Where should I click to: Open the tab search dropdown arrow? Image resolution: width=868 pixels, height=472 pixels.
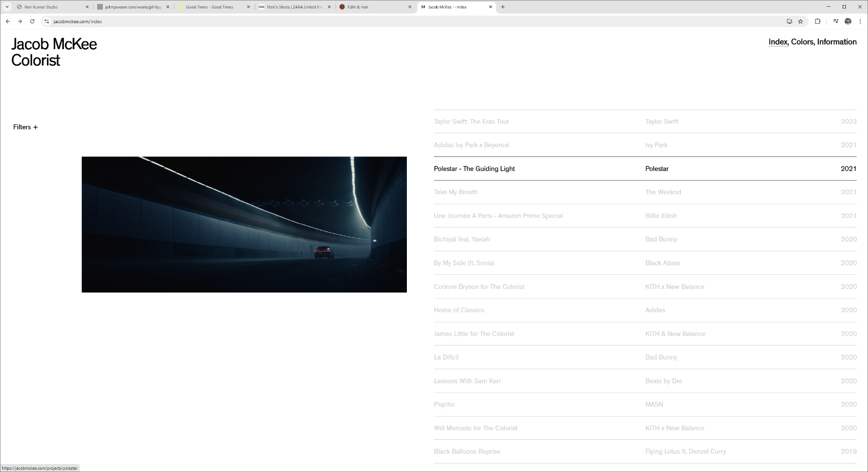[7, 7]
